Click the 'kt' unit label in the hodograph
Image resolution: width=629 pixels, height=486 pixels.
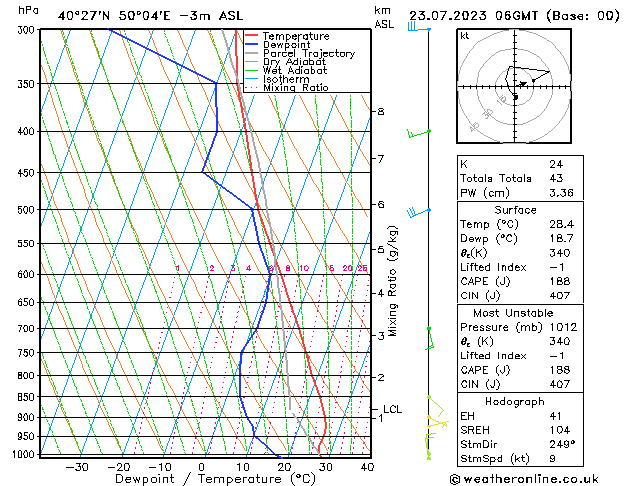(x=465, y=36)
